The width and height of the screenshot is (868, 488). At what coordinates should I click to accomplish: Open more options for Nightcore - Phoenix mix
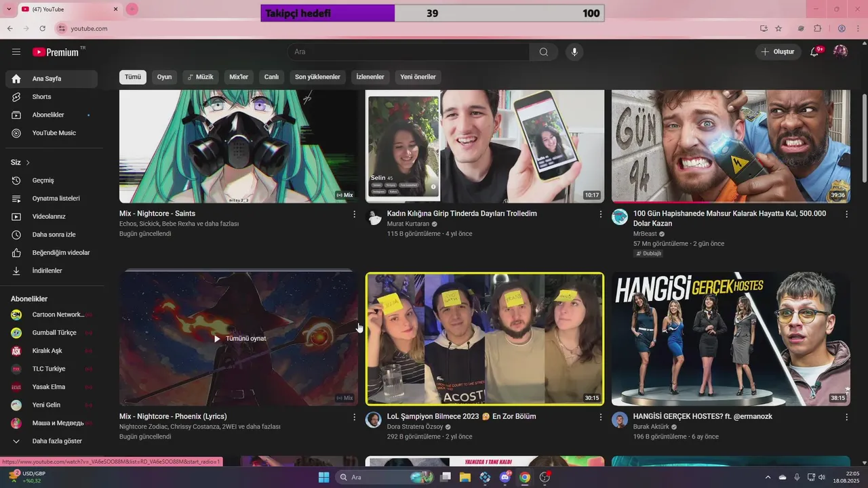coord(354,418)
